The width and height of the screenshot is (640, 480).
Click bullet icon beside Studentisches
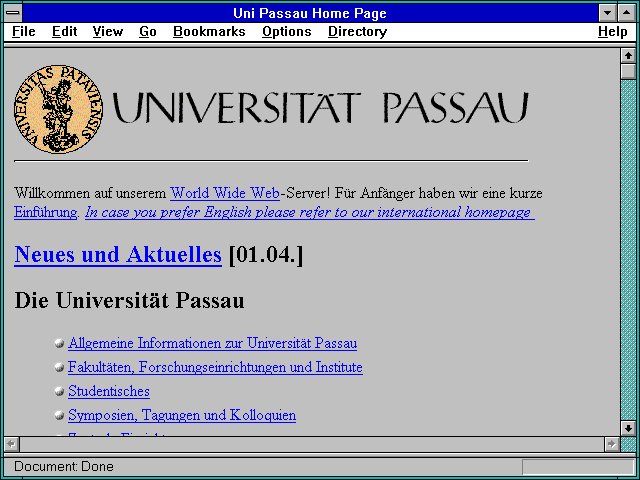click(x=60, y=392)
